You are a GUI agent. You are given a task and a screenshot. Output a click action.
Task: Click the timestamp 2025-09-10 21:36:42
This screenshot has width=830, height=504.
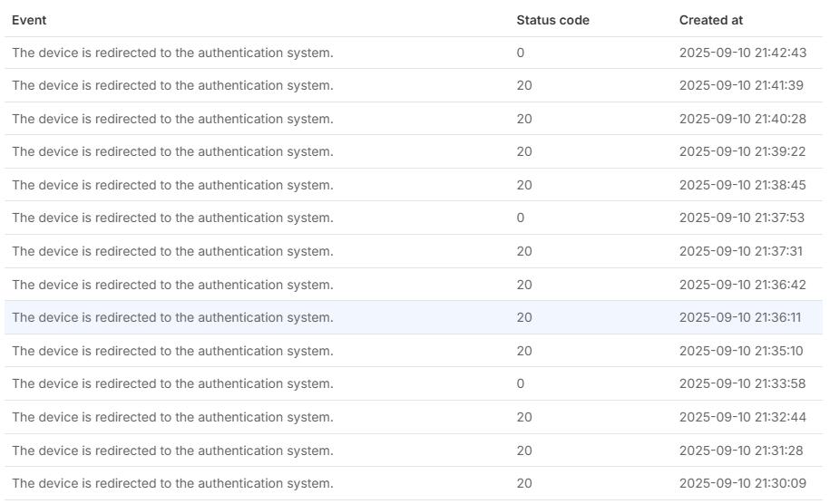[742, 285]
